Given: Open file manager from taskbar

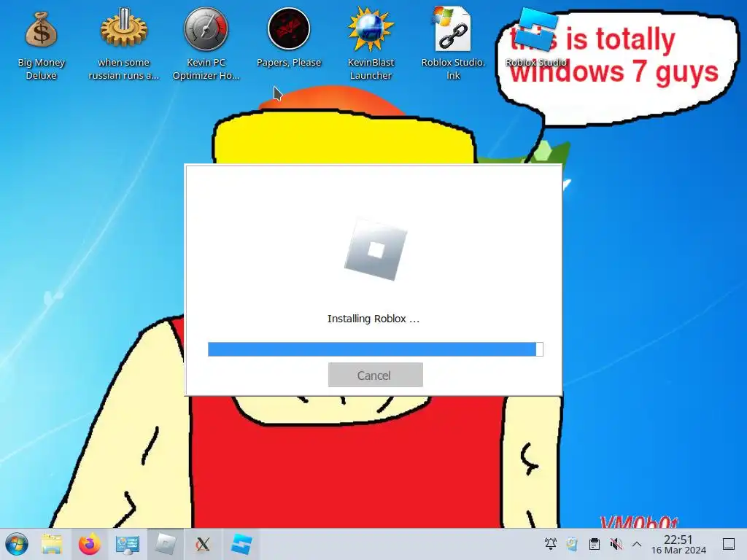Looking at the screenshot, I should pyautogui.click(x=52, y=544).
